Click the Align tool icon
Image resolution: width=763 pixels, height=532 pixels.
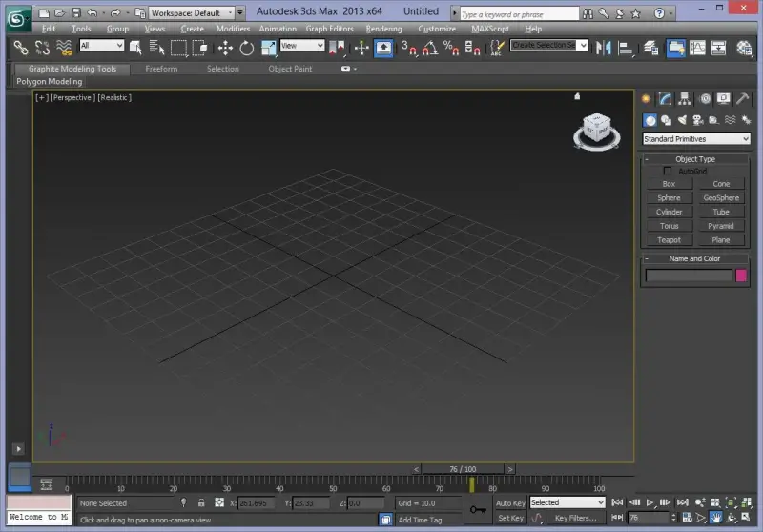[x=625, y=48]
